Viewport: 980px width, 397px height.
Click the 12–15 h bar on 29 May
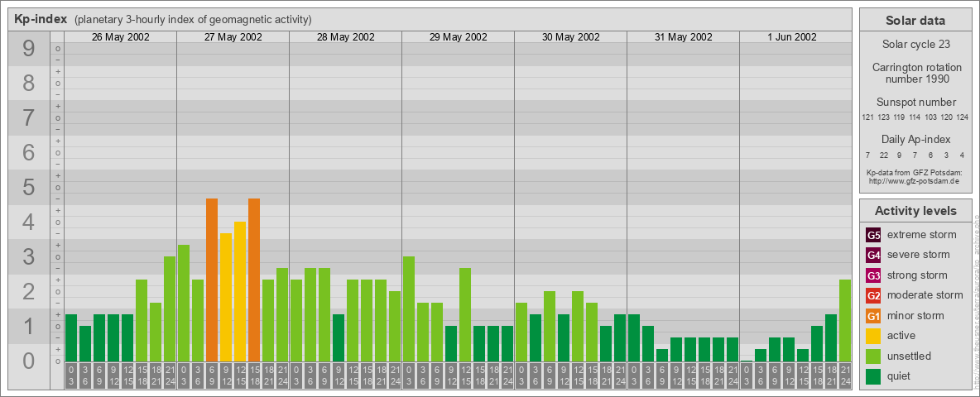click(465, 314)
